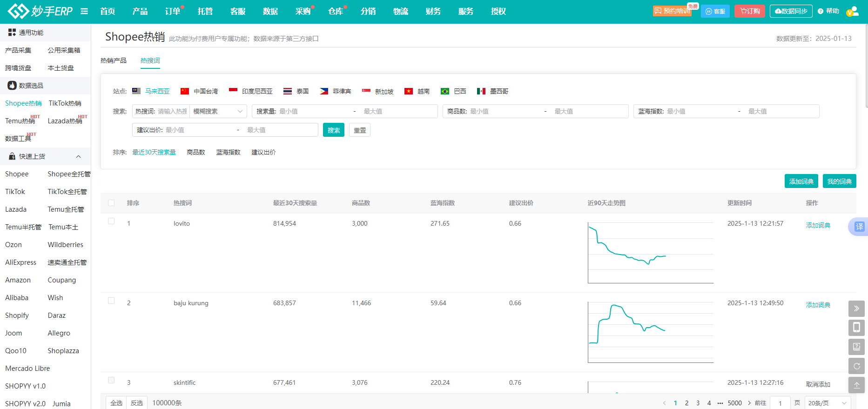868x409 pixels.
Task: Open the 产品 top menu
Action: click(x=140, y=11)
